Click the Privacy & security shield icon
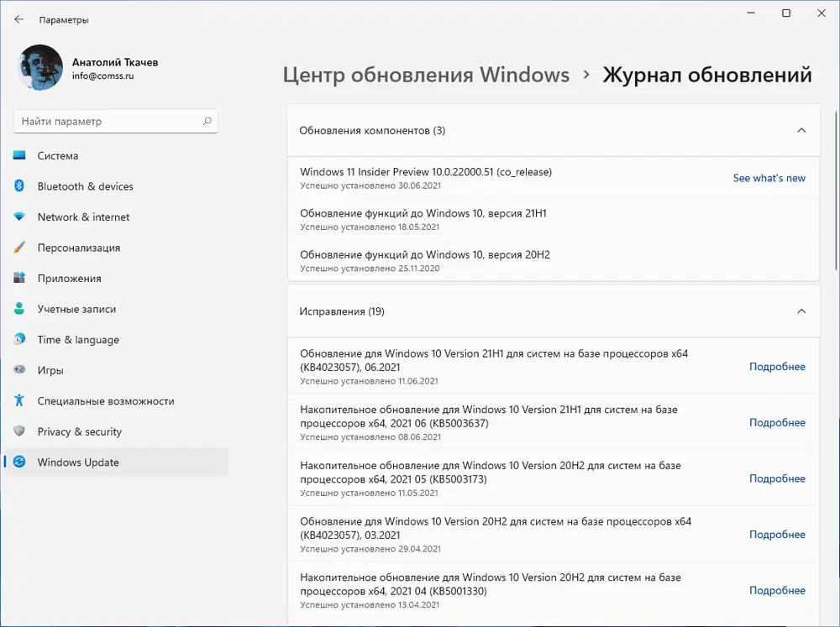 click(19, 431)
